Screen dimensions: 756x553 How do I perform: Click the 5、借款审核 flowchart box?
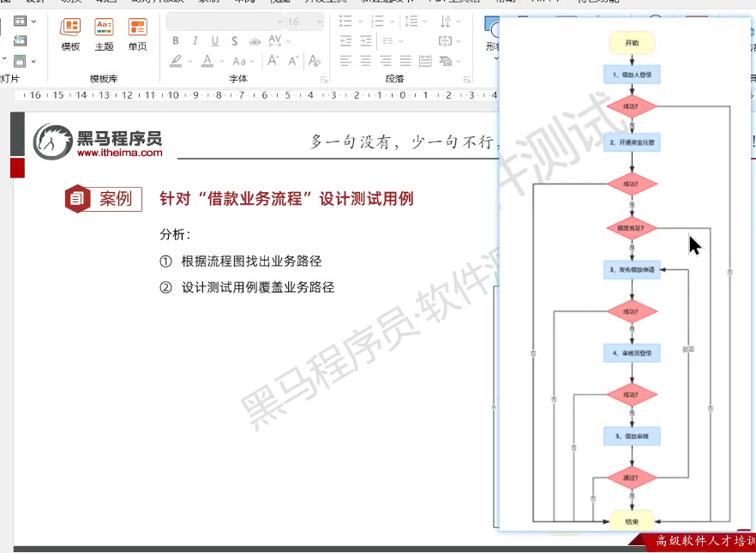pyautogui.click(x=632, y=436)
